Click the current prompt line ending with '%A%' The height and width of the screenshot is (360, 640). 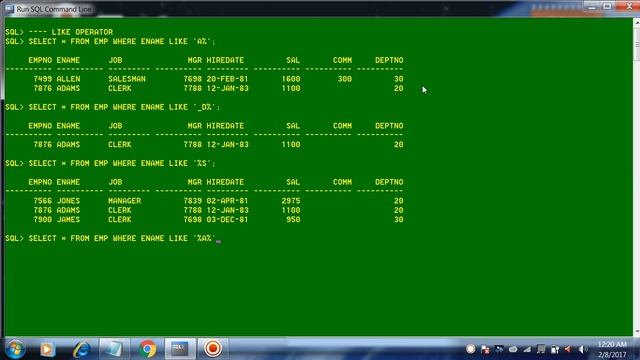[113, 238]
